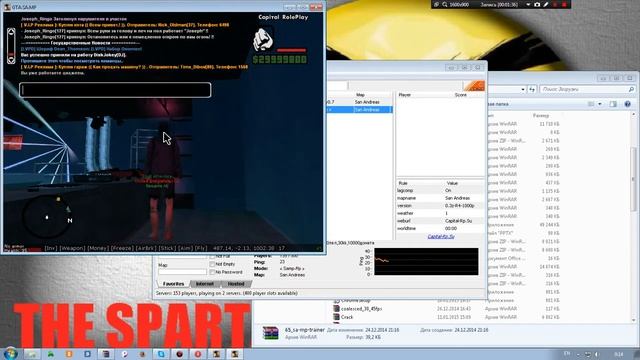Click the Map column header in server list

pyautogui.click(x=360, y=95)
